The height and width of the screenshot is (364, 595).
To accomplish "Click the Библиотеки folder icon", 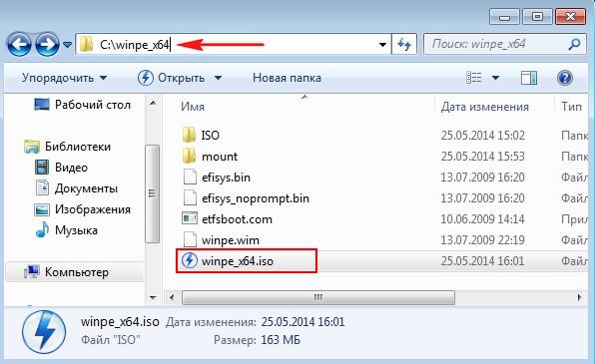I will pyautogui.click(x=32, y=147).
